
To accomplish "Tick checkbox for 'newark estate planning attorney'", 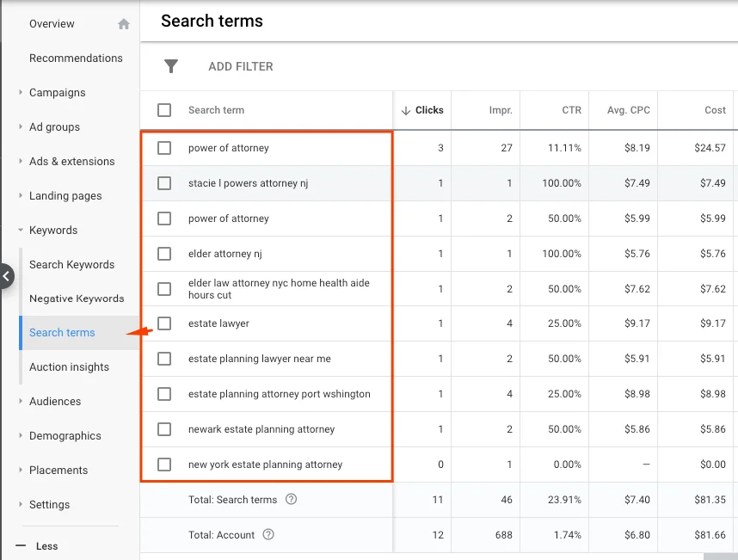I will click(164, 429).
